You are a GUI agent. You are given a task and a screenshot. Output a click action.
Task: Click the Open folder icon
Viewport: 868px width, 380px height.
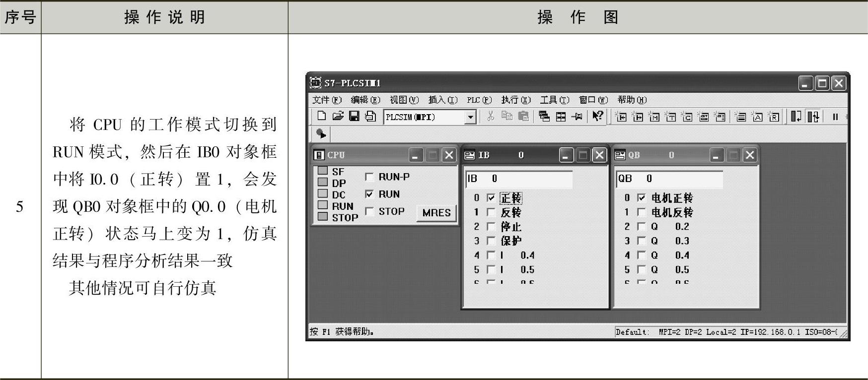tap(338, 116)
